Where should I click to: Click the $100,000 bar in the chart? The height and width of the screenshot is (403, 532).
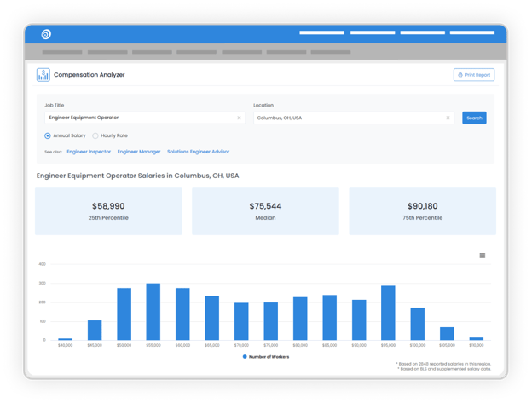418,324
